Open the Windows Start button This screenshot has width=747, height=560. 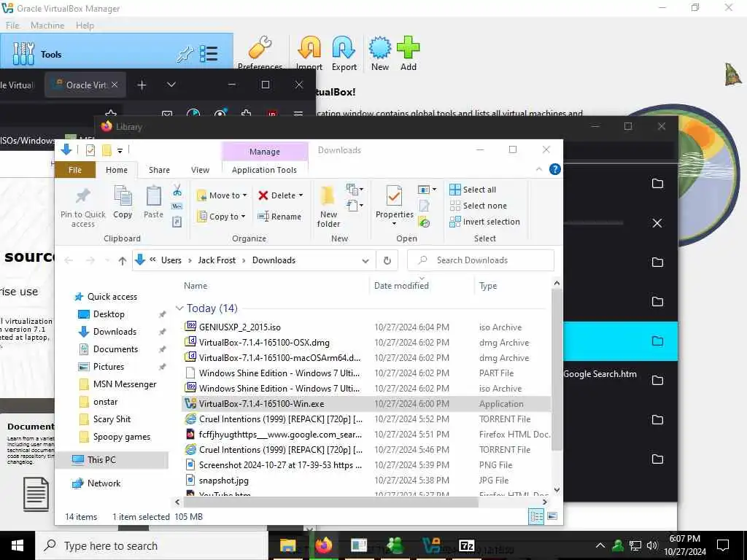(x=18, y=545)
